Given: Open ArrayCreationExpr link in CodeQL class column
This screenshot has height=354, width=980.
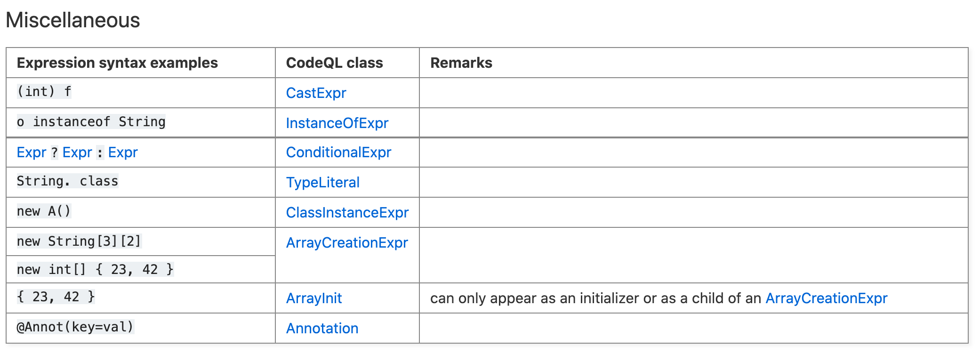Looking at the screenshot, I should (347, 242).
